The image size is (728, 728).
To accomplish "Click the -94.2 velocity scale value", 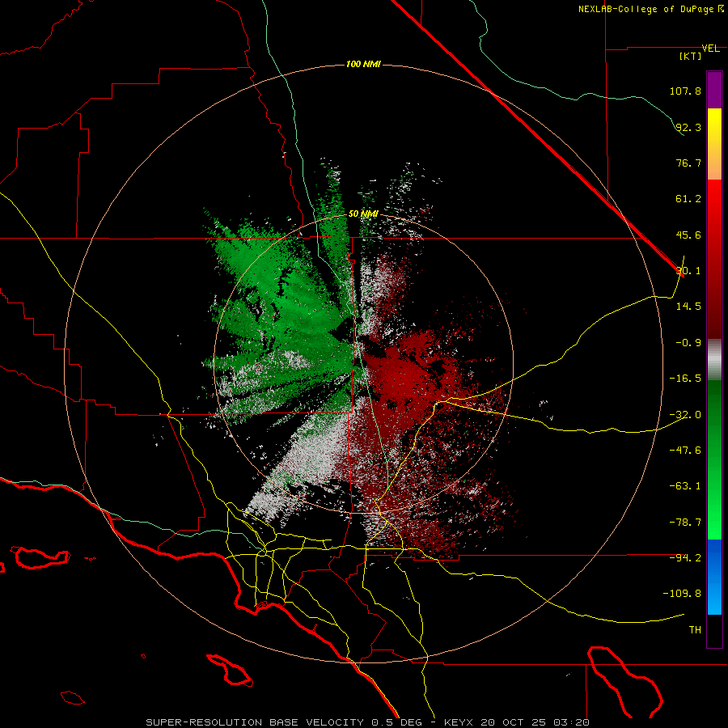I will (685, 557).
